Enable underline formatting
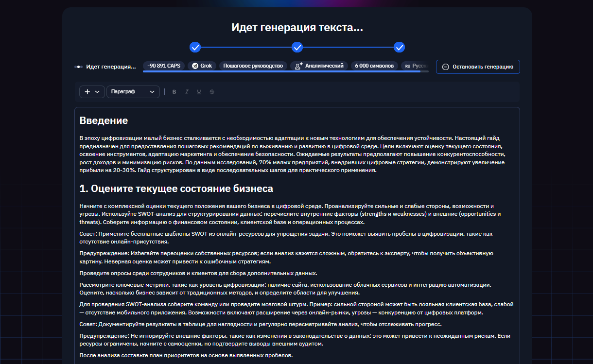 click(199, 91)
